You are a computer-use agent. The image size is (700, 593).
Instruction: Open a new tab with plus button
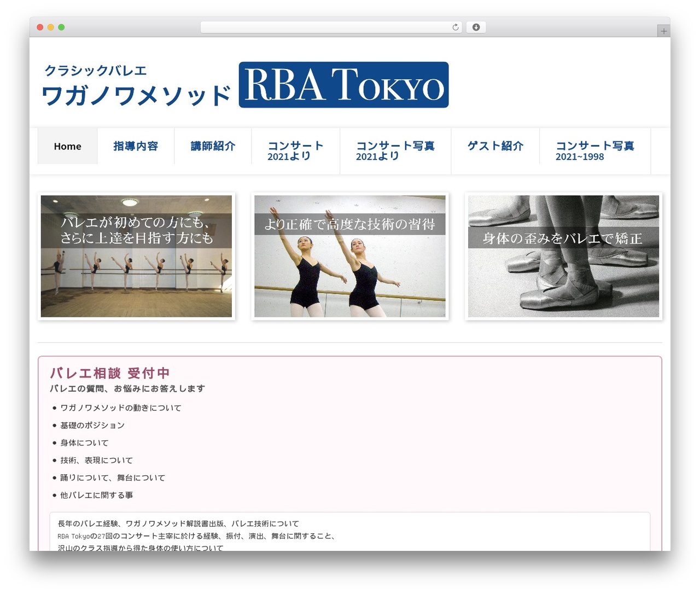click(663, 31)
